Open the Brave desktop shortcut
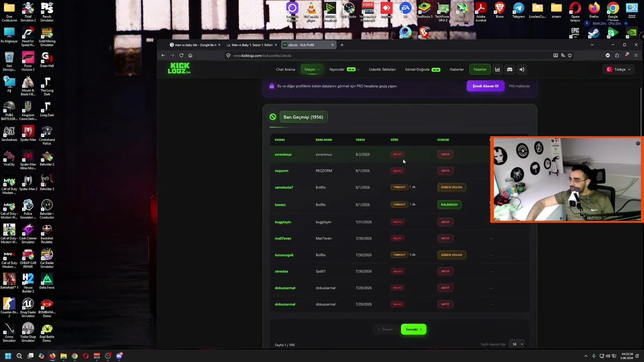This screenshot has width=644, height=362. click(500, 11)
